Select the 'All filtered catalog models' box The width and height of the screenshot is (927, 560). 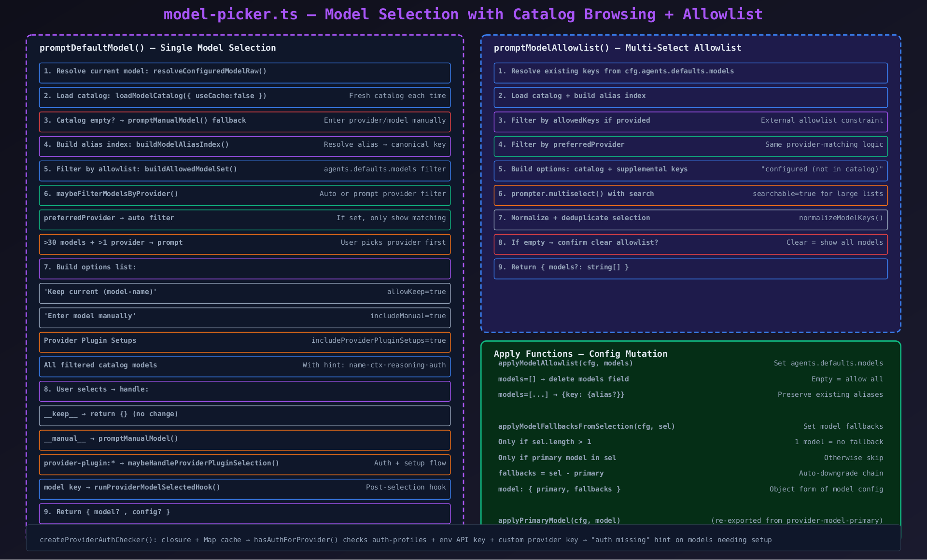pos(244,366)
